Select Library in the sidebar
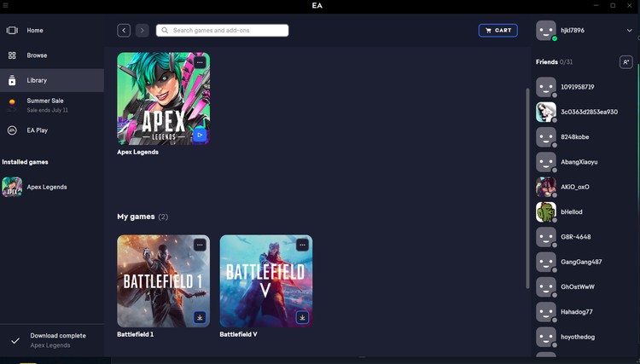The height and width of the screenshot is (364, 640). [x=52, y=80]
